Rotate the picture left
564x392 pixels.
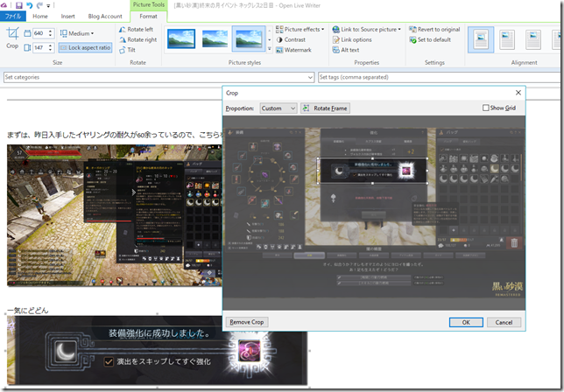pos(136,30)
